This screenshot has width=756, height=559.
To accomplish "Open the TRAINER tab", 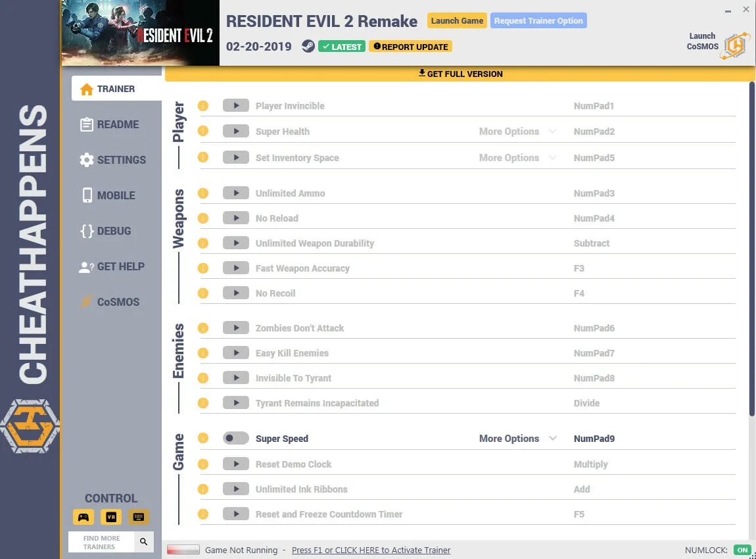I will (116, 88).
